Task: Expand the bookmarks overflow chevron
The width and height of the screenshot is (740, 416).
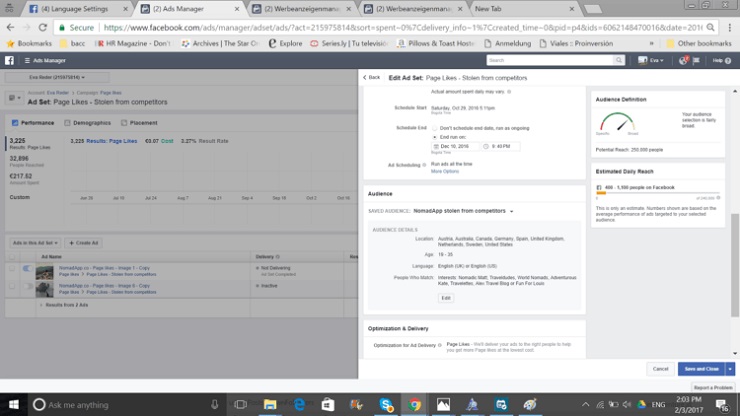Action: point(652,43)
